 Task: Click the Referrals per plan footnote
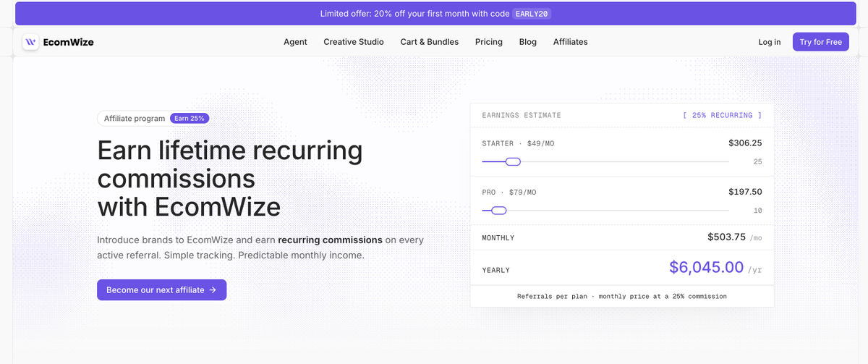(x=622, y=296)
